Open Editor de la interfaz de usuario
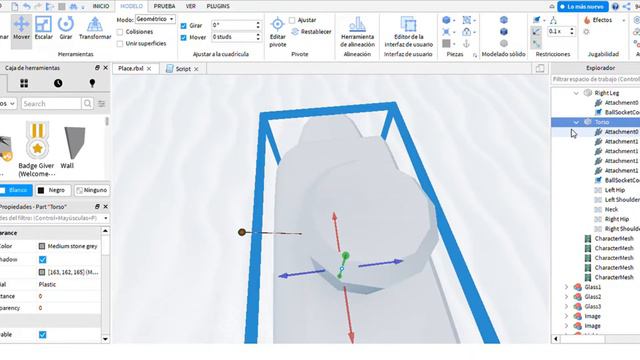The image size is (640, 360). click(408, 32)
